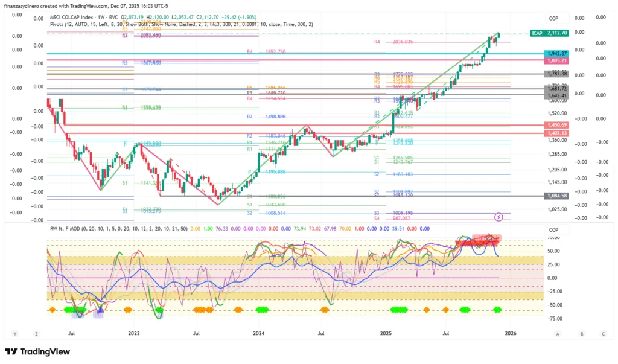This screenshot has height=364, width=618.
Task: Click the Z scale letter on bottom axis
Action: (x=36, y=333)
